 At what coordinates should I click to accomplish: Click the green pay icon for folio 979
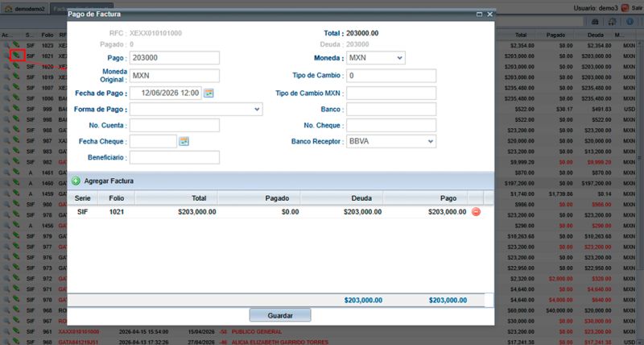16,235
